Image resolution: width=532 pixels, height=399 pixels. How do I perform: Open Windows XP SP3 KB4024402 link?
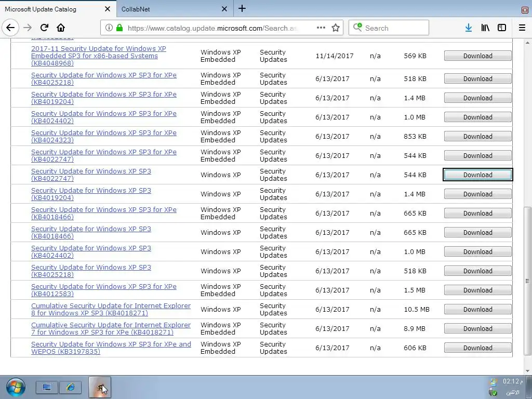[x=91, y=252]
